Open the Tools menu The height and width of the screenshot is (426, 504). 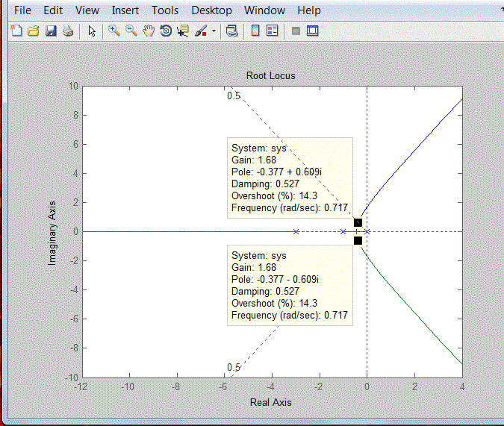[165, 10]
